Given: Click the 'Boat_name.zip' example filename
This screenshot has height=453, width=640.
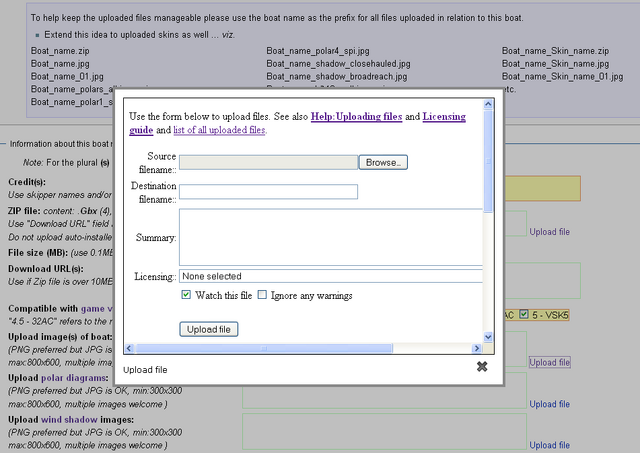Looking at the screenshot, I should click(x=60, y=51).
